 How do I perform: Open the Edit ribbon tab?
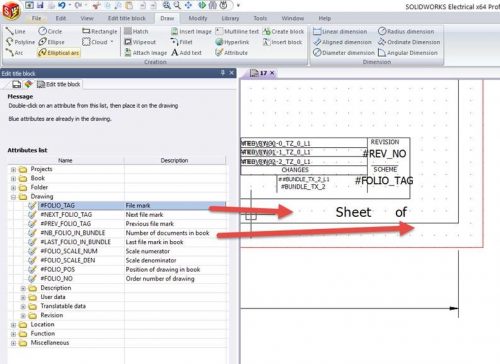pyautogui.click(x=61, y=18)
